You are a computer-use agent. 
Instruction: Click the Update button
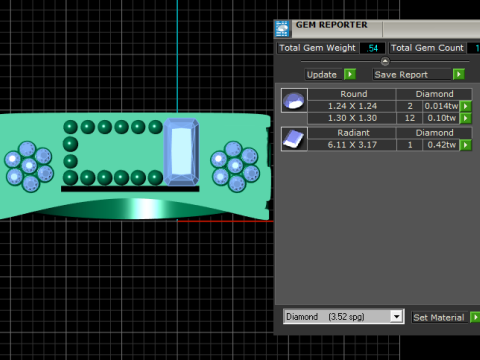(x=322, y=74)
